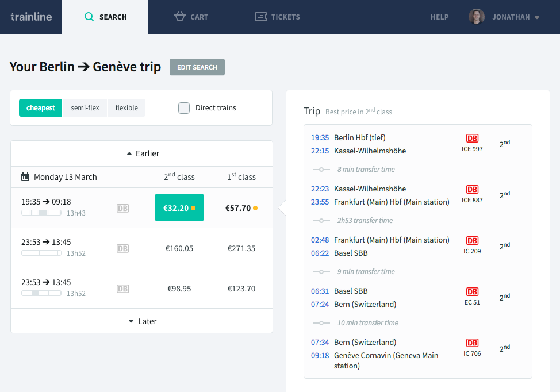Open the Help link

pos(440,17)
